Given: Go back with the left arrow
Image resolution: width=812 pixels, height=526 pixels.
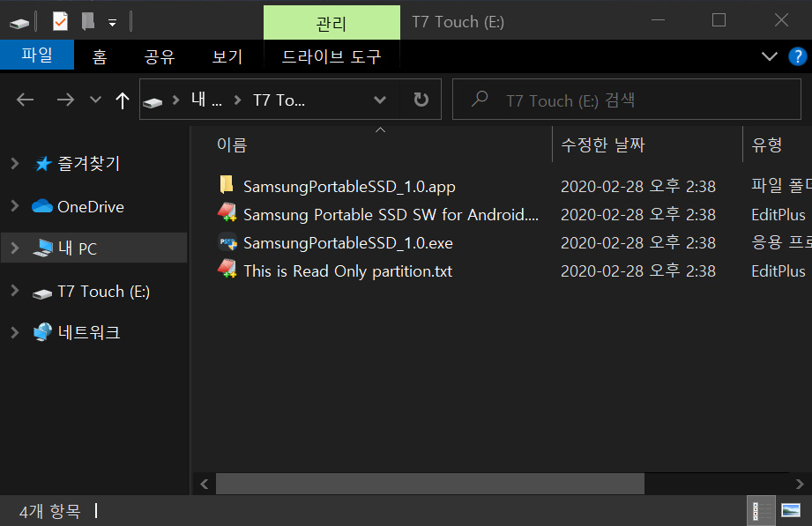Looking at the screenshot, I should coord(25,100).
